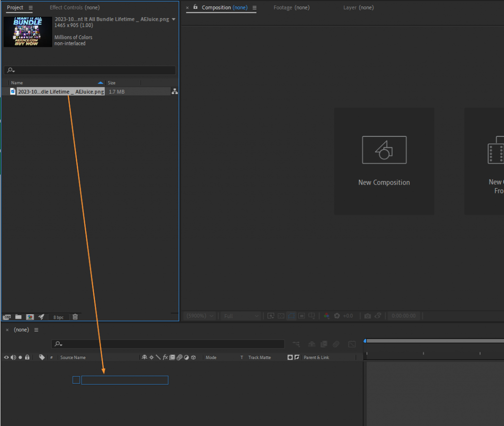Screen dimensions: 504x426
Task: Expand the AEJuice PNG footage details dropdown
Action: [173, 18]
